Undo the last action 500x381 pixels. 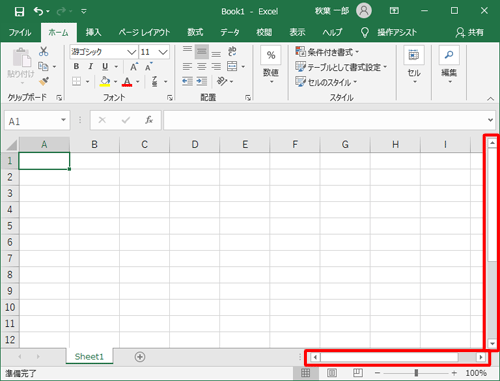pyautogui.click(x=38, y=12)
